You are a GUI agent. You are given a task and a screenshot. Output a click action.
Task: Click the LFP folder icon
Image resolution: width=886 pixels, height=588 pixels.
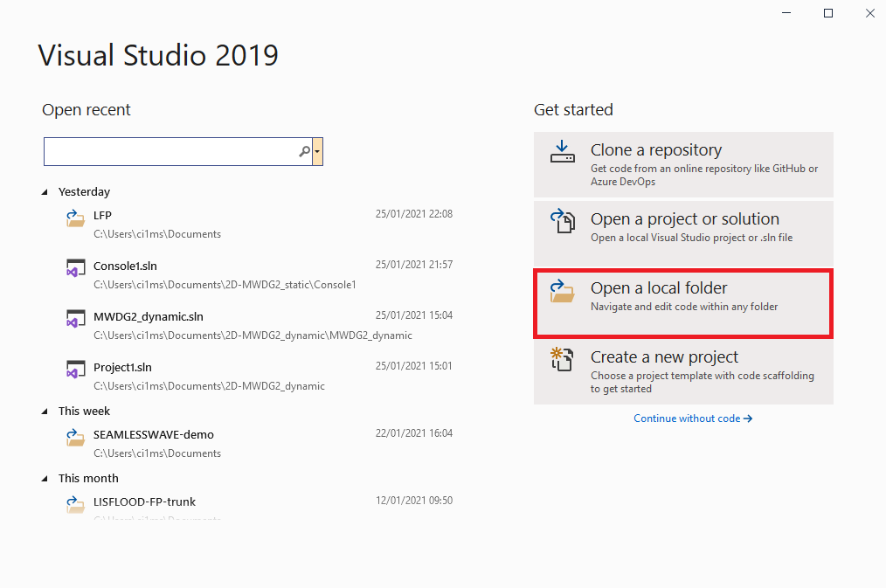point(76,218)
